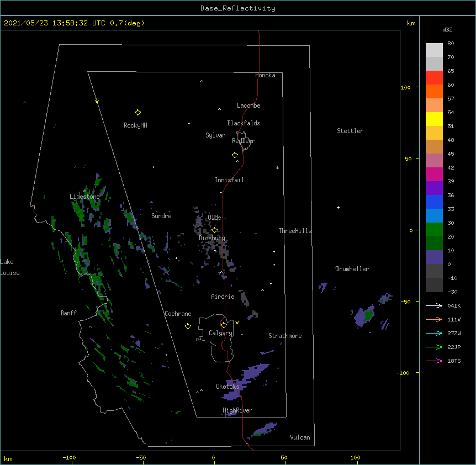Click the yellow diamond marker south of RedDeer

235,155
